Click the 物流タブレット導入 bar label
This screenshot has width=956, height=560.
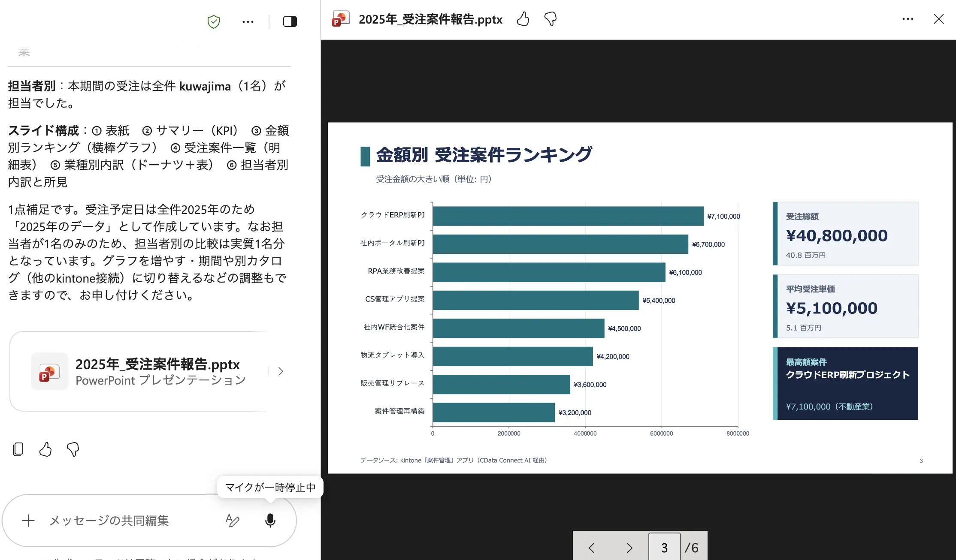[392, 355]
